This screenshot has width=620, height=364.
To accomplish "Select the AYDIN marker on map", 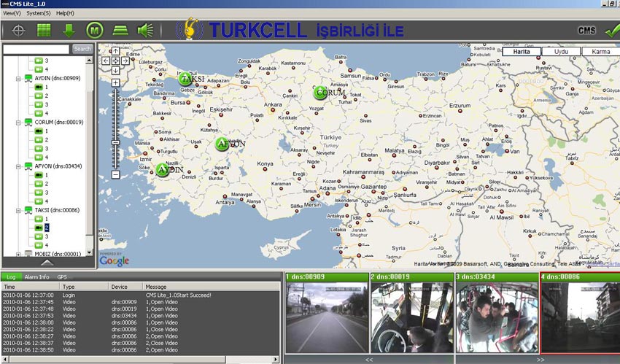I will click(163, 170).
